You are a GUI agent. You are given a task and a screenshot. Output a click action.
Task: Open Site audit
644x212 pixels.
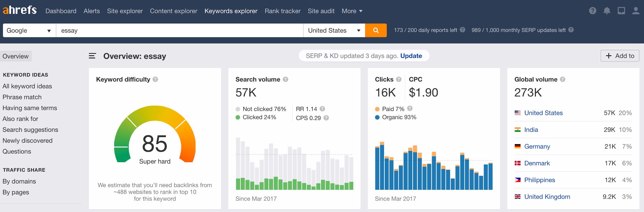(321, 11)
